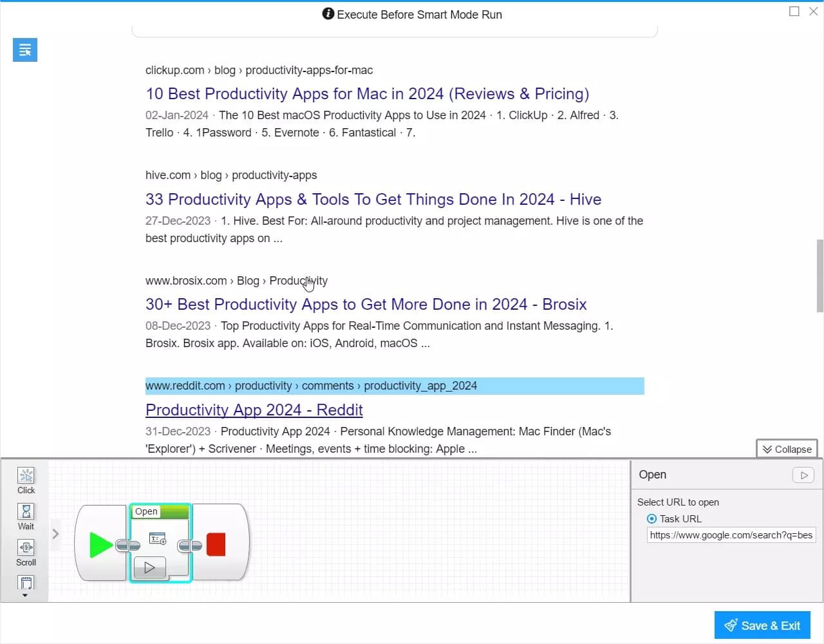Click the highlighted www.reddit.com breadcrumb
The image size is (824, 644).
tap(395, 386)
